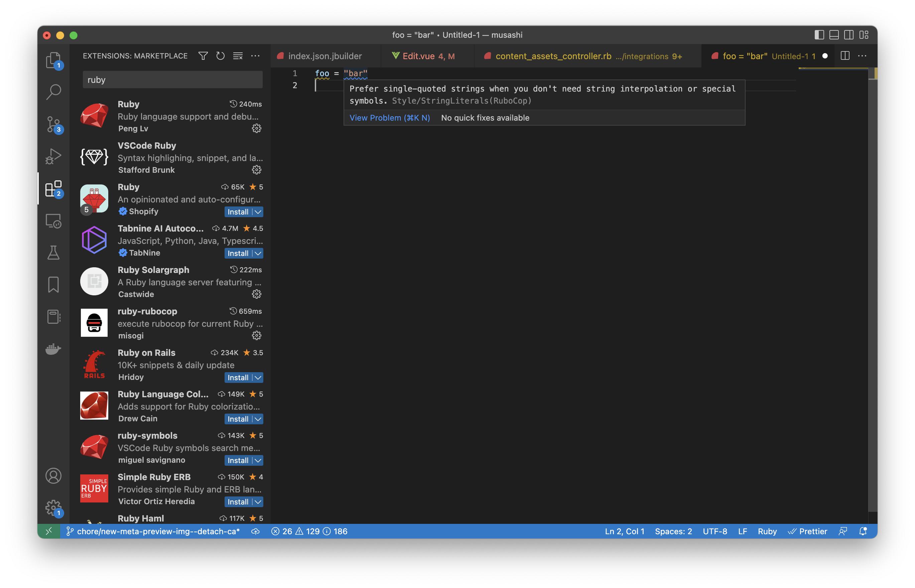Screen dimensions: 915x588
Task: Open the Manage gear in activity bar
Action: (x=53, y=508)
